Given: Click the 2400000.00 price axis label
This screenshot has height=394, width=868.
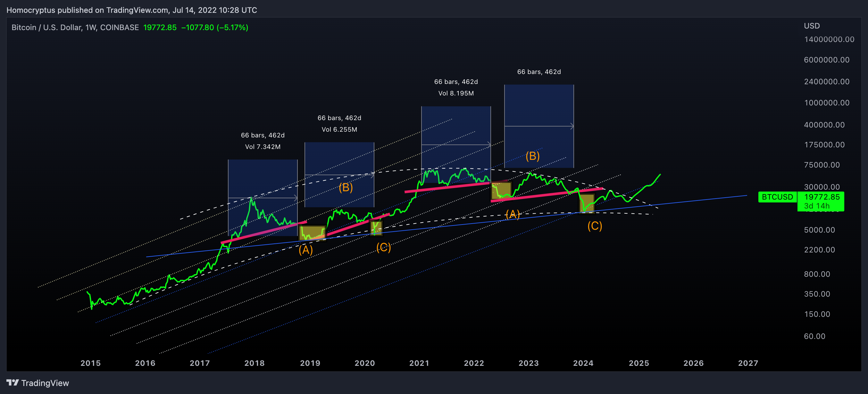Looking at the screenshot, I should coord(827,81).
